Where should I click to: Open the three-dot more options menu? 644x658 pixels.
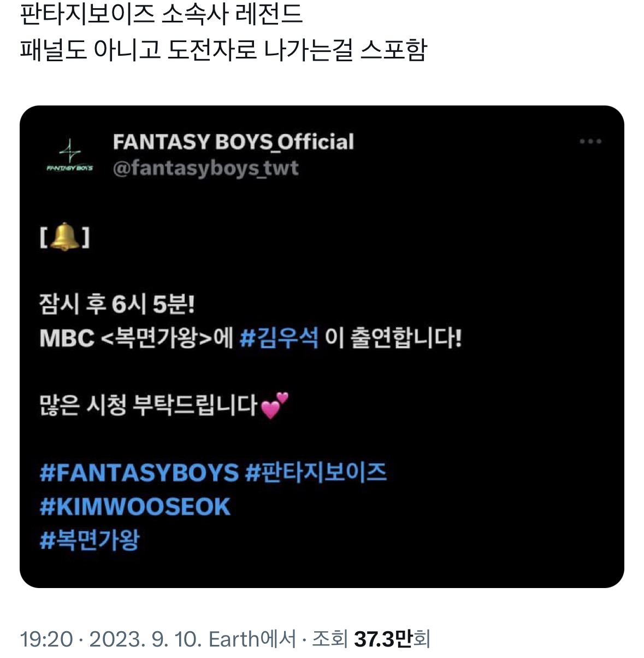tap(590, 142)
